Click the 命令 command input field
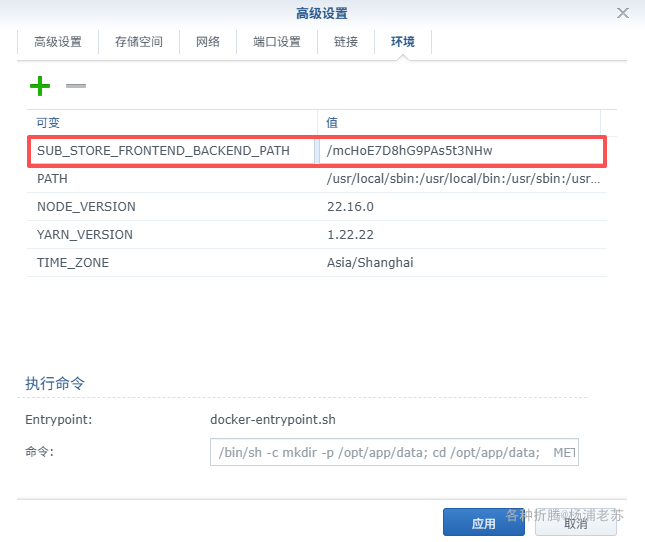Viewport: 645px width, 542px height. pyautogui.click(x=394, y=452)
